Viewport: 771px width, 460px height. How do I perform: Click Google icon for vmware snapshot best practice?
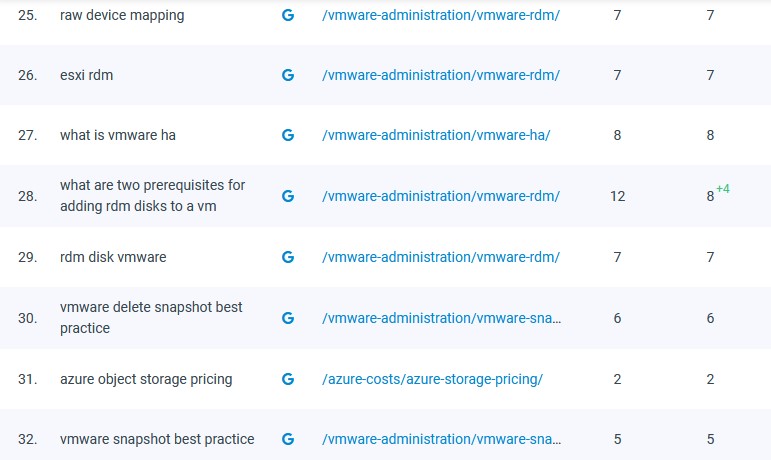288,439
